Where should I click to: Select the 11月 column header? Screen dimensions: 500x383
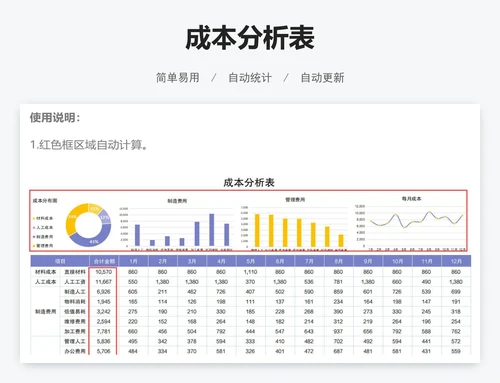coord(427,261)
